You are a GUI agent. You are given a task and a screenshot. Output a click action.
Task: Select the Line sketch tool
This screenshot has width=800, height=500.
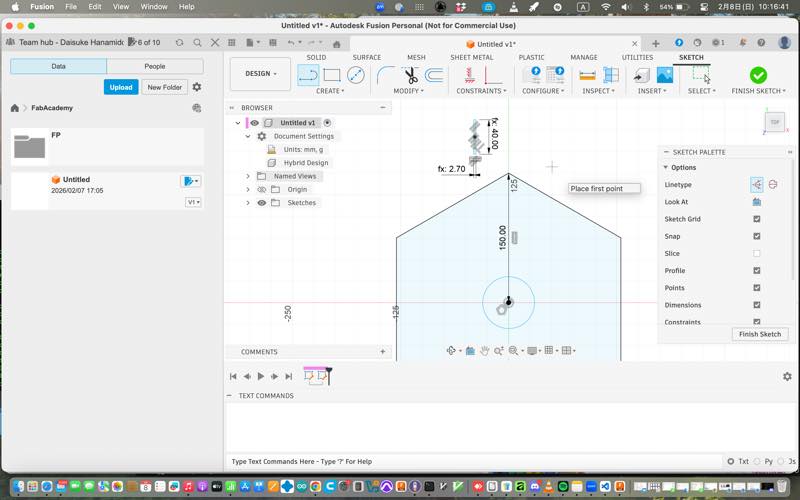pos(308,75)
